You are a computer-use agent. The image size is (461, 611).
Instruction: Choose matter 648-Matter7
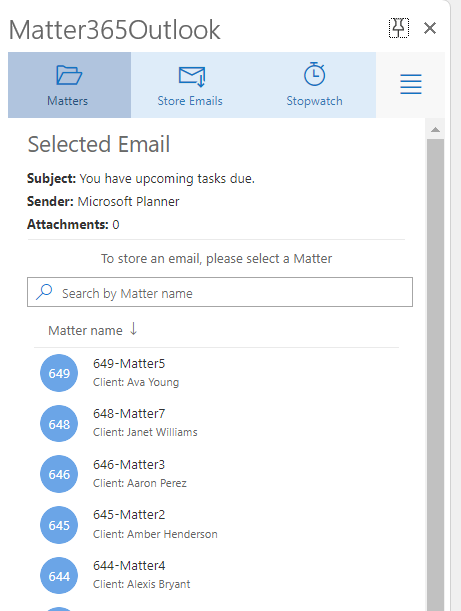click(x=129, y=413)
